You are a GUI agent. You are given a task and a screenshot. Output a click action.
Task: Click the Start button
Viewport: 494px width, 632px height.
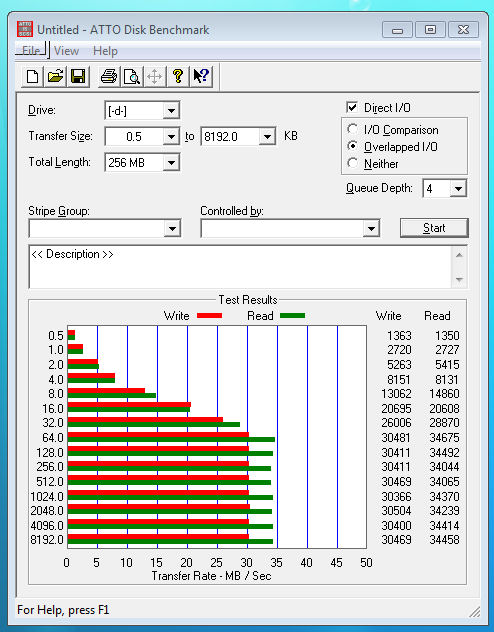434,228
